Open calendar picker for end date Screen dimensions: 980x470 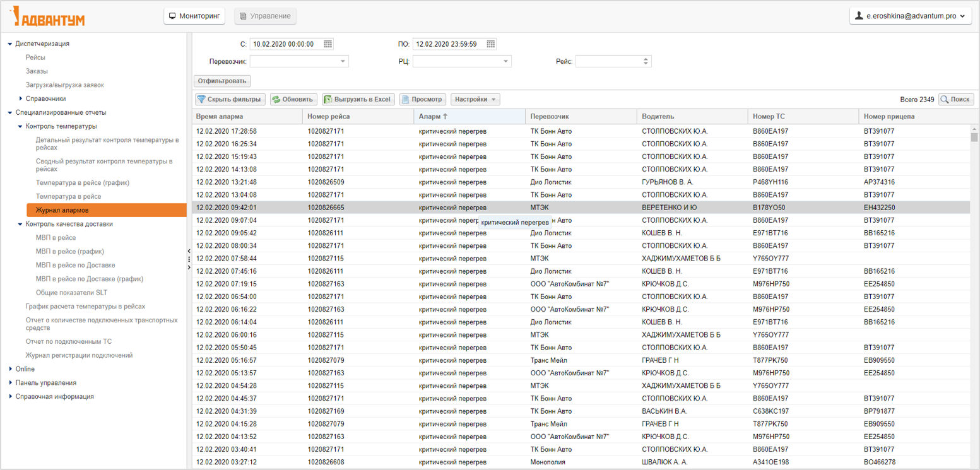click(x=490, y=44)
